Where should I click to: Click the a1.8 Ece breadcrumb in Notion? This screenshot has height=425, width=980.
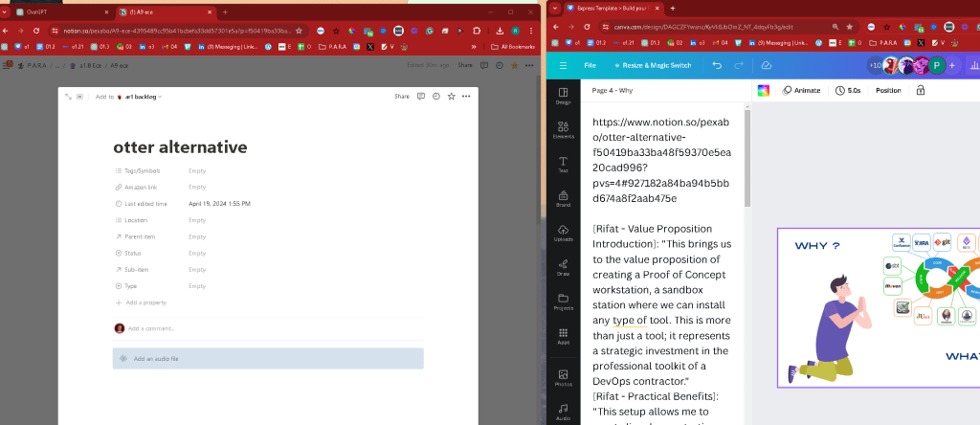pos(86,65)
